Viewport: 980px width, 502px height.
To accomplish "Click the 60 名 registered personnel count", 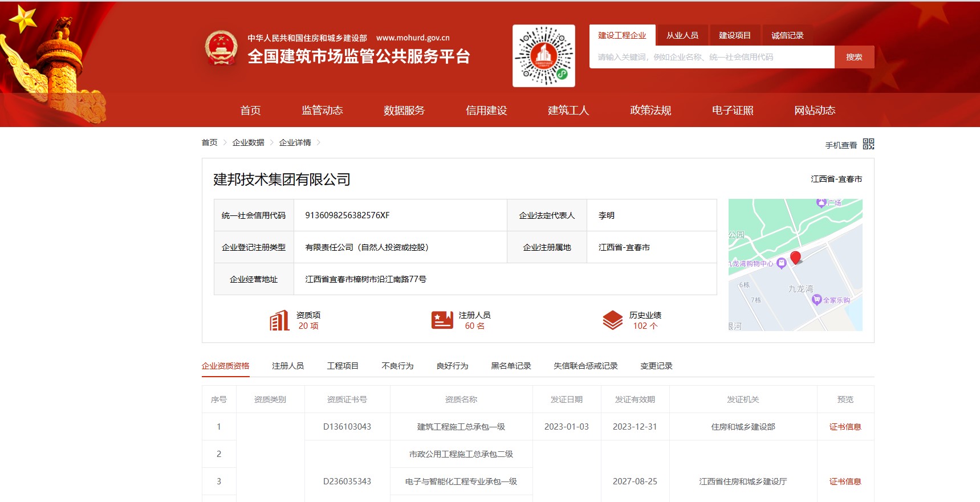I will 474,326.
